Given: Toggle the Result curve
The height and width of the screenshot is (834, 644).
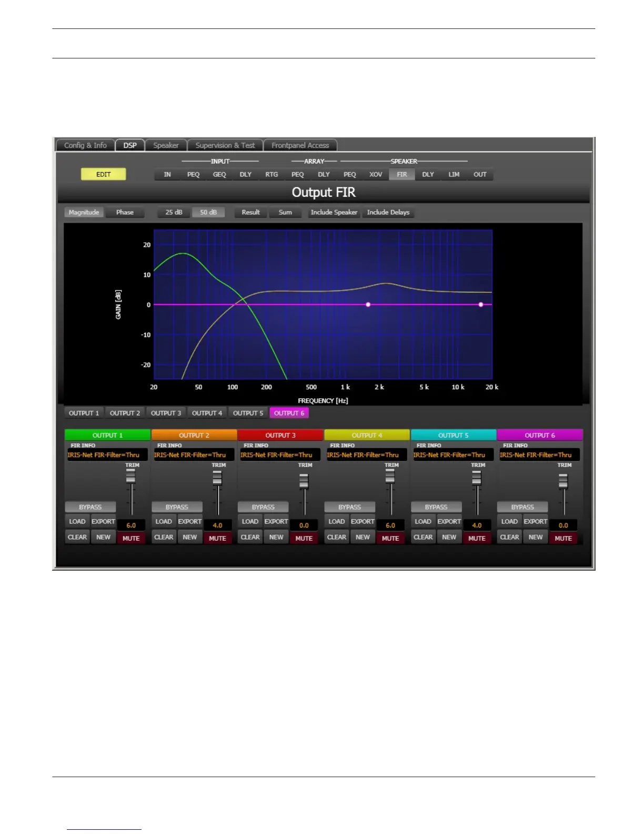Looking at the screenshot, I should (251, 212).
